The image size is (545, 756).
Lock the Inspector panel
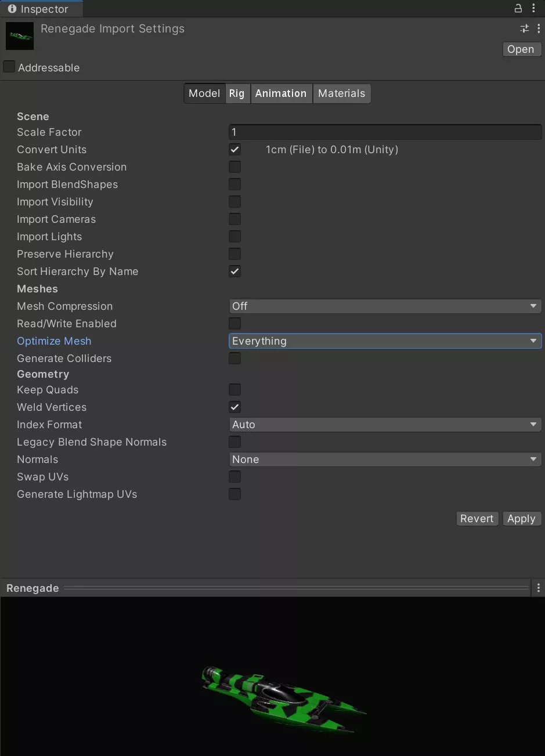click(518, 8)
